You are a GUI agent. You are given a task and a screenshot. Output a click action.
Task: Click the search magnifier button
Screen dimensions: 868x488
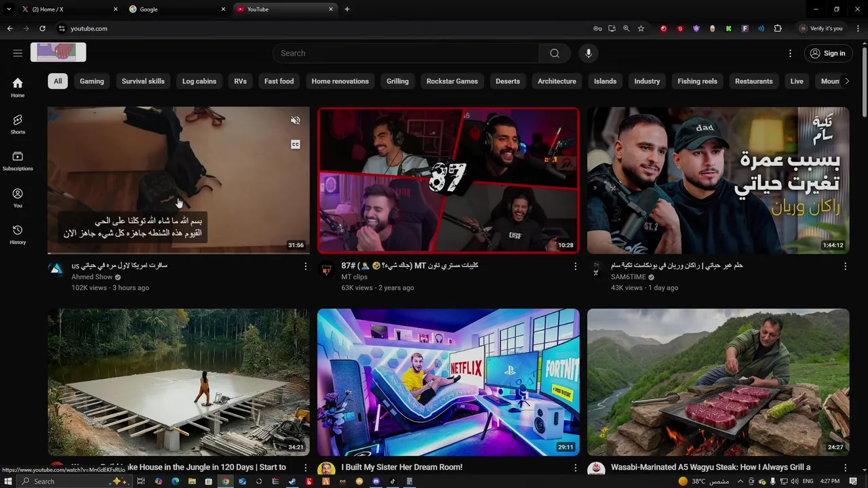tap(555, 54)
